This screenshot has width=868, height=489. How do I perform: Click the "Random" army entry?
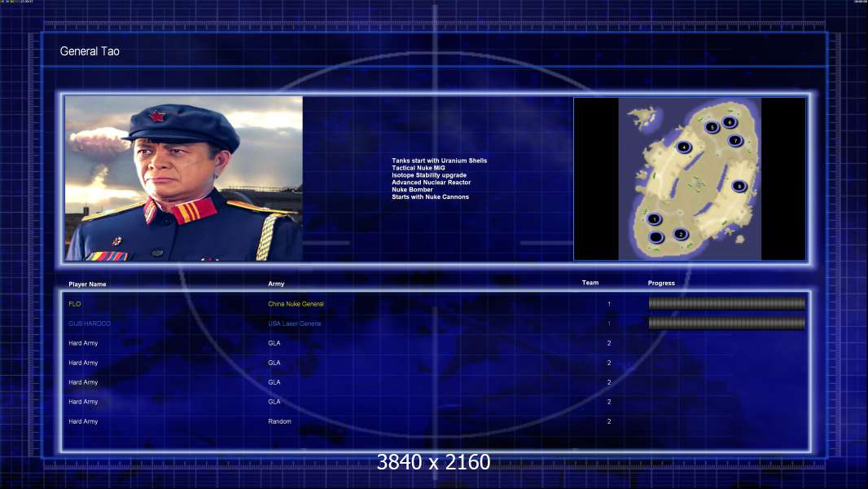(x=279, y=421)
